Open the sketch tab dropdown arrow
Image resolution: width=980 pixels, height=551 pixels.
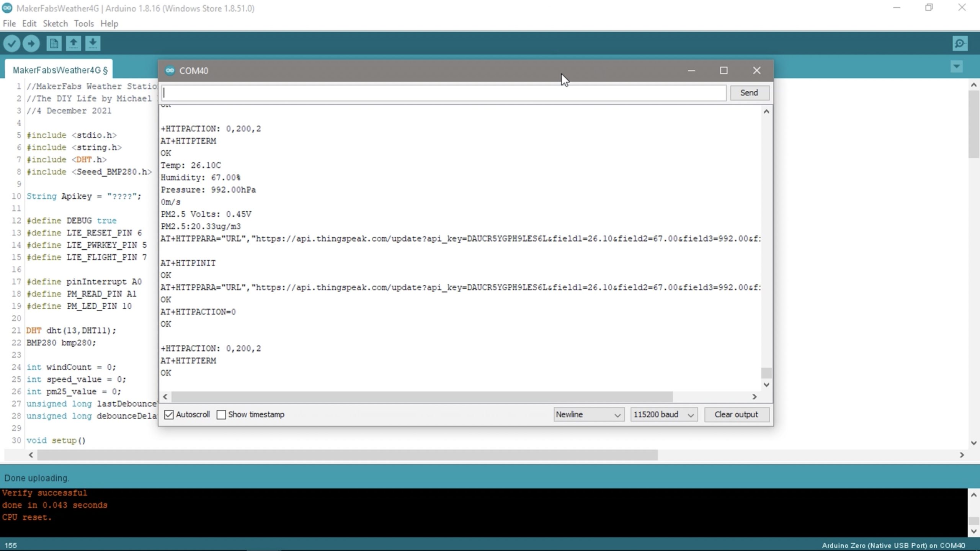956,67
